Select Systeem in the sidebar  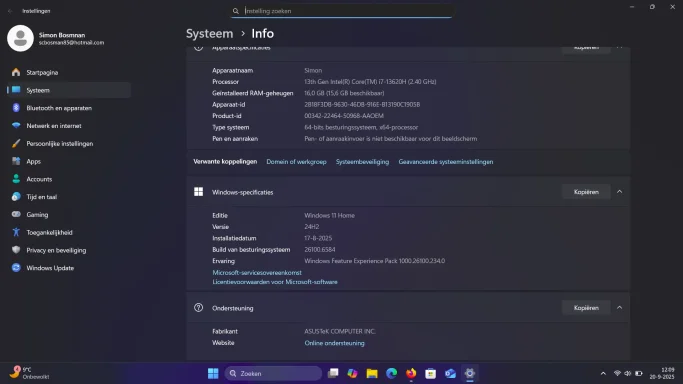(x=69, y=90)
